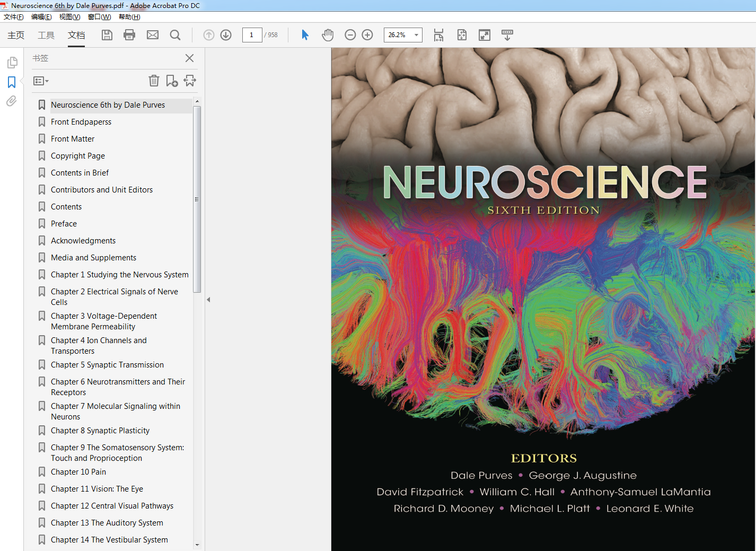
Task: Open the Preface bookmark
Action: [64, 224]
